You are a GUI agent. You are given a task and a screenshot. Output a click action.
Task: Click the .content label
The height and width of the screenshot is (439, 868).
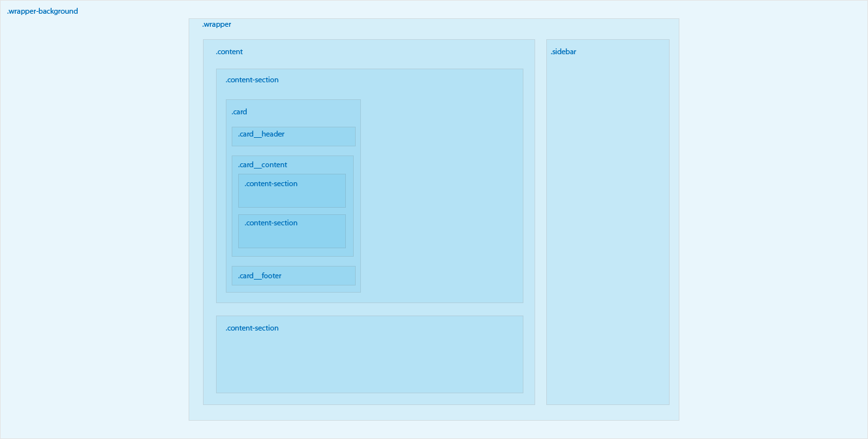pos(229,52)
